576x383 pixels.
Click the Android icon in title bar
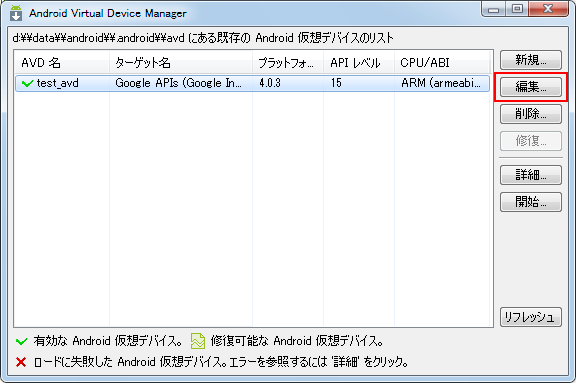[x=16, y=13]
